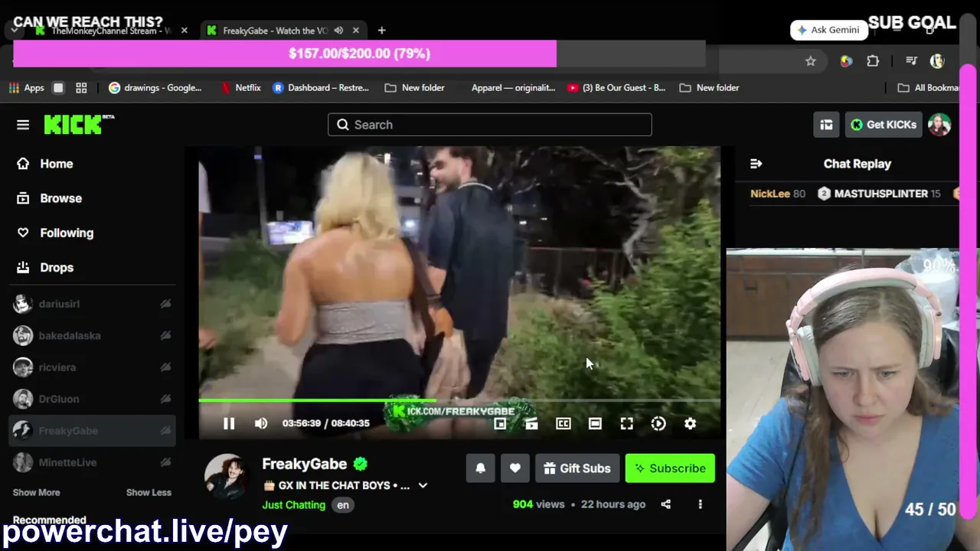Click the offline icon beside DrGluon

pos(165,399)
